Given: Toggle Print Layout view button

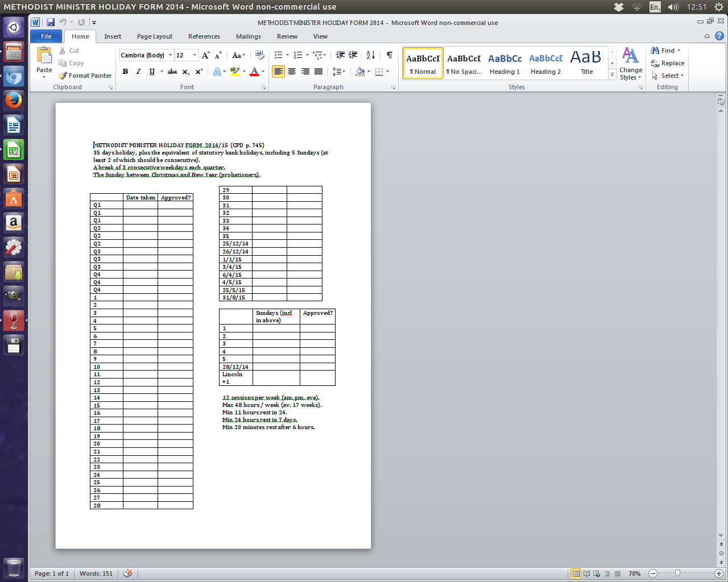Looking at the screenshot, I should point(576,573).
